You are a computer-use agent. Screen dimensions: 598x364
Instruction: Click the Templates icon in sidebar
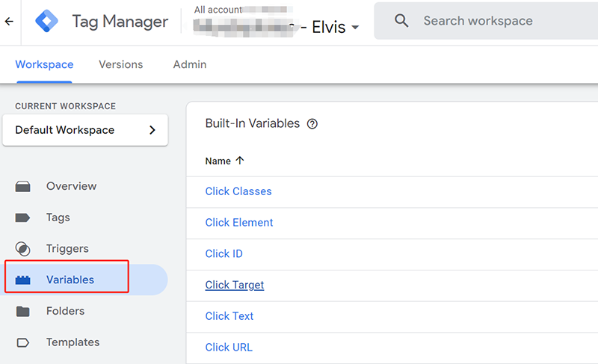coord(23,342)
